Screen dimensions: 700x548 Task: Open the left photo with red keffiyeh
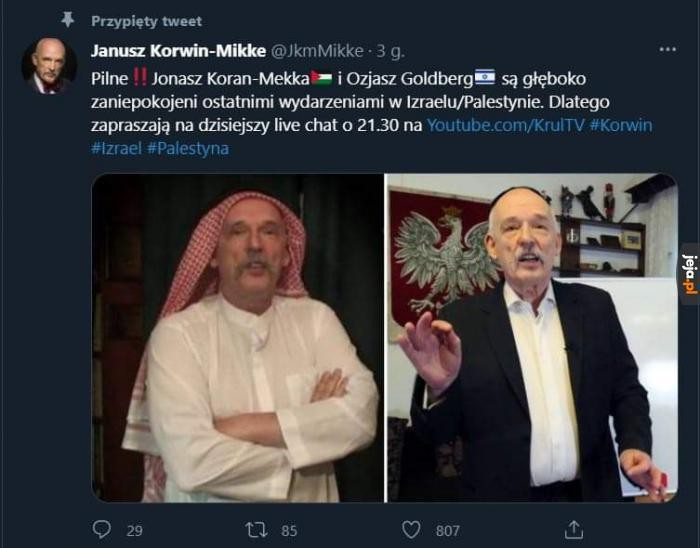pos(238,338)
